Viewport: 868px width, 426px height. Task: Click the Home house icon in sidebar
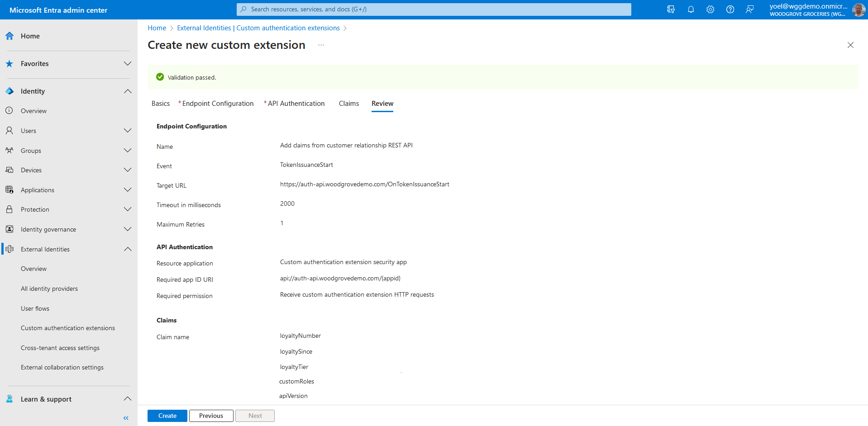pyautogui.click(x=10, y=36)
